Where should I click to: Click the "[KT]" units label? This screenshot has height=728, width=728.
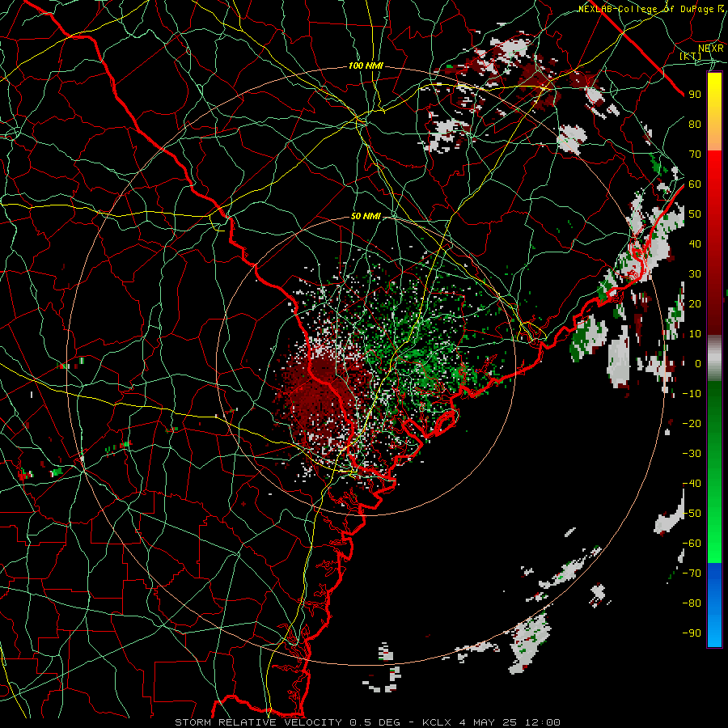691,56
